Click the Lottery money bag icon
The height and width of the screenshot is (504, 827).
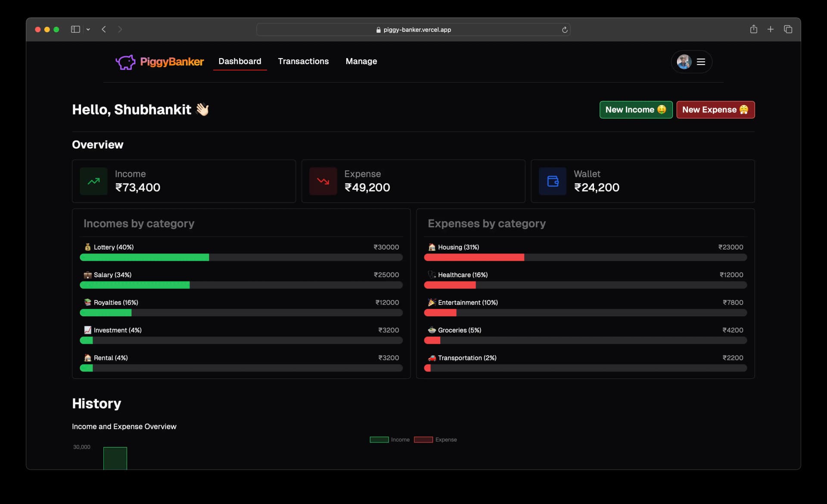coord(87,247)
